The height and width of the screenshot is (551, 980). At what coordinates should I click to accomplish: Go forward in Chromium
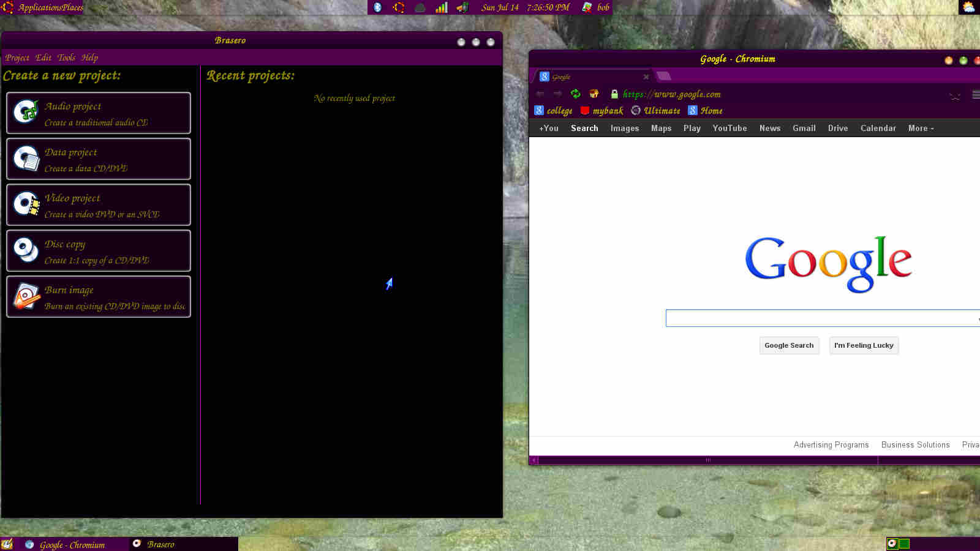[x=557, y=94]
